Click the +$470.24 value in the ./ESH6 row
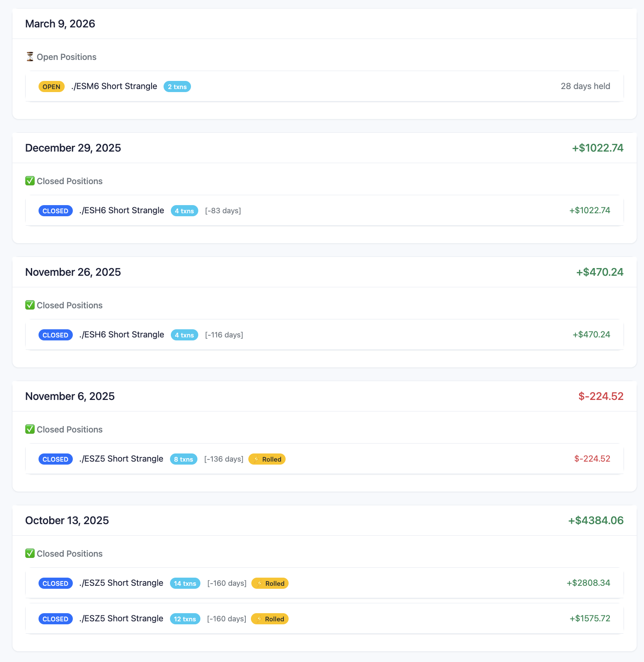 pos(591,334)
